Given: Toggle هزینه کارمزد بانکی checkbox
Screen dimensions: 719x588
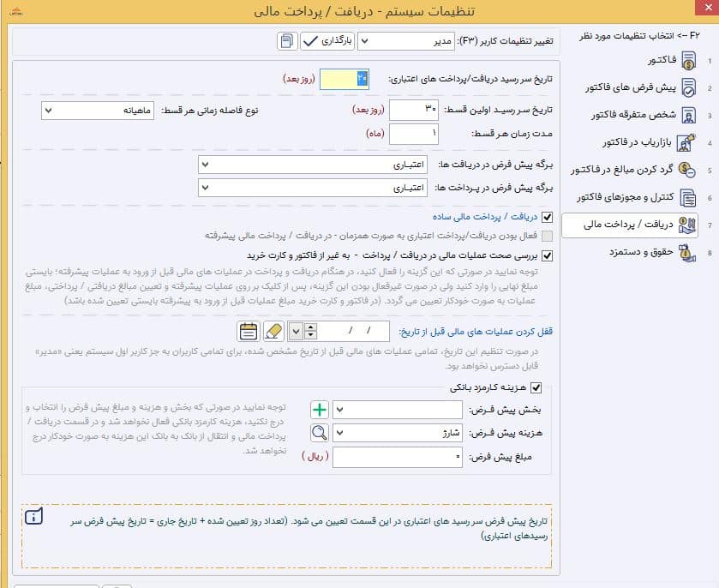Looking at the screenshot, I should [x=536, y=388].
